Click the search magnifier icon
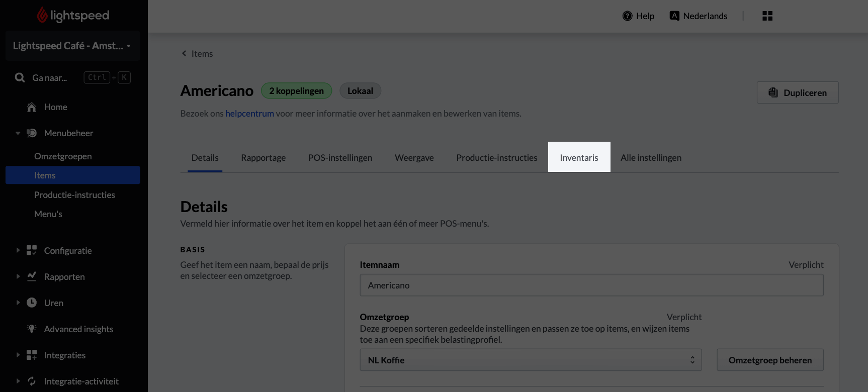The height and width of the screenshot is (392, 868). pyautogui.click(x=20, y=77)
